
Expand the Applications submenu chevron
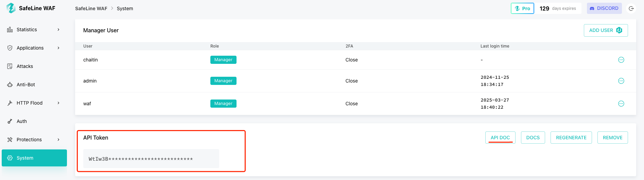click(x=58, y=48)
